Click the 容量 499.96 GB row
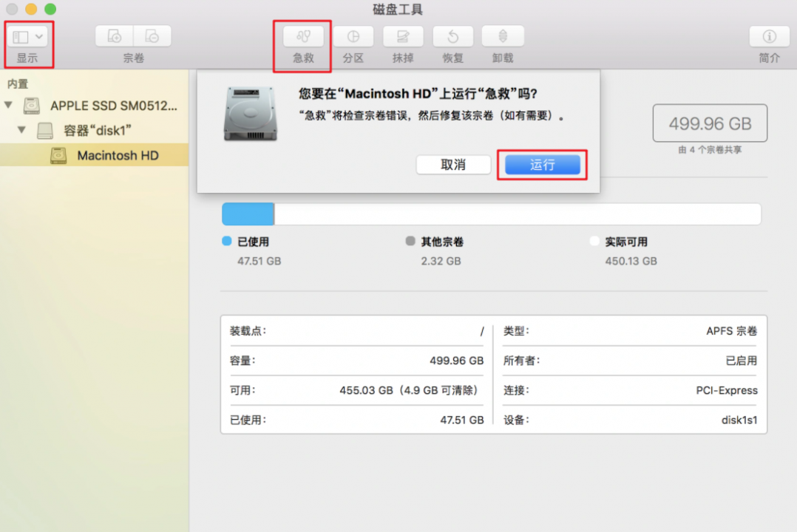Screen dimensions: 797x532 357,361
